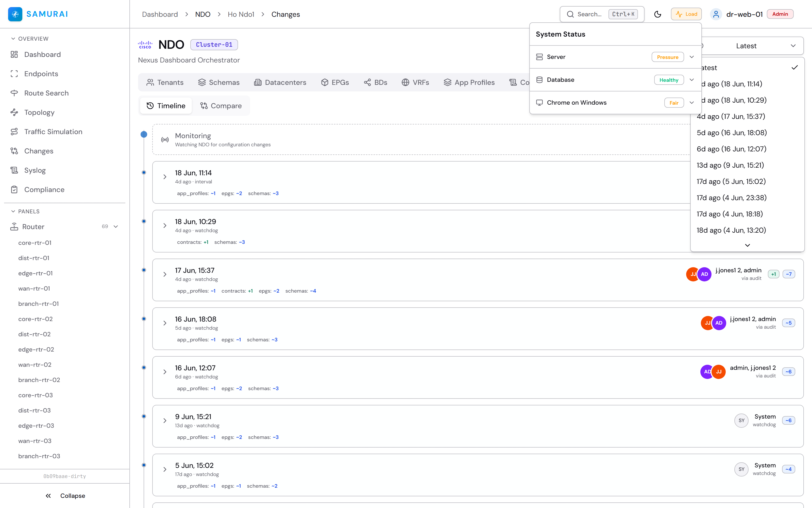Open the VRFs tab

tap(415, 82)
